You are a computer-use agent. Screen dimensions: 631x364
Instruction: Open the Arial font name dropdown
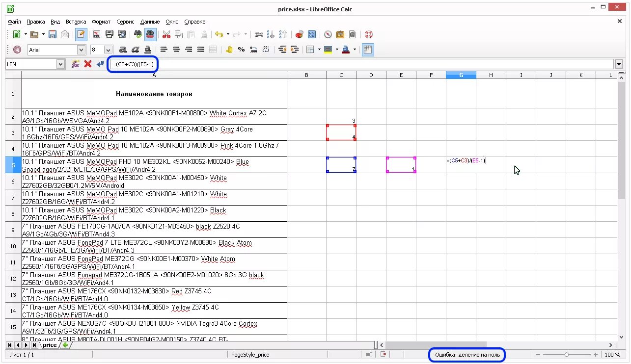point(82,50)
